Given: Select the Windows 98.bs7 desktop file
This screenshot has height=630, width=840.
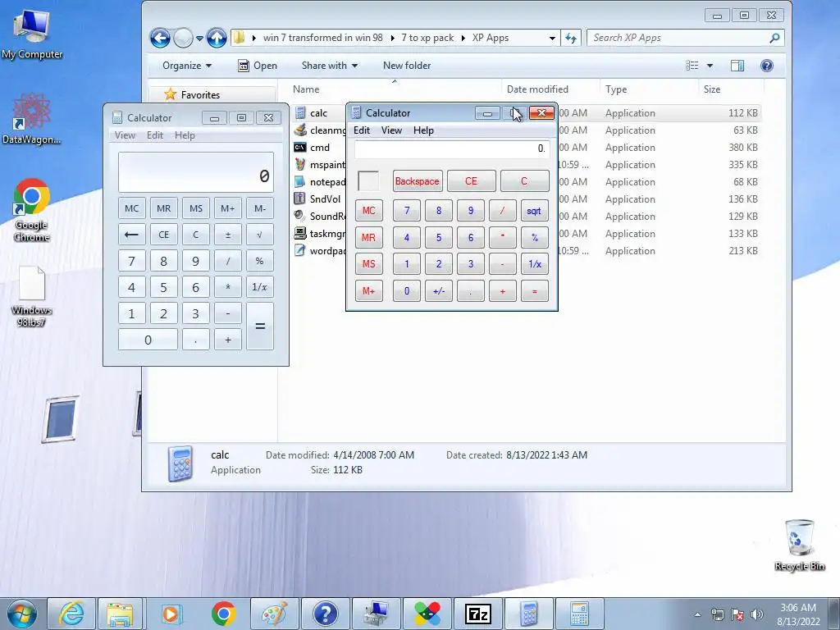Looking at the screenshot, I should [32, 296].
